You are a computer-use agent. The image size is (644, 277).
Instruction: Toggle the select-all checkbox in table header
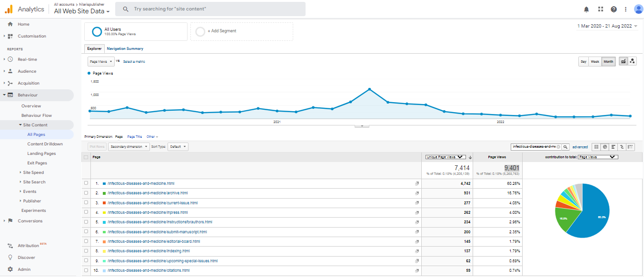(x=86, y=157)
